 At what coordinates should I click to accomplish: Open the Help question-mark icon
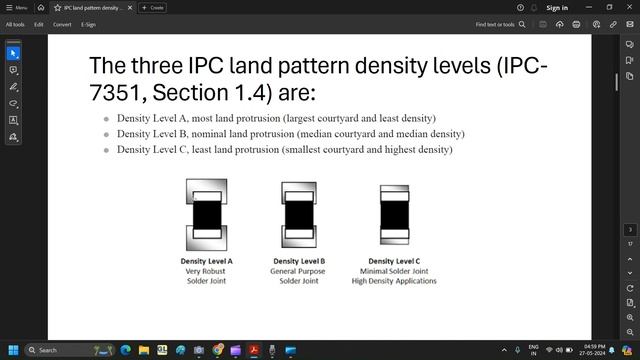tap(520, 8)
